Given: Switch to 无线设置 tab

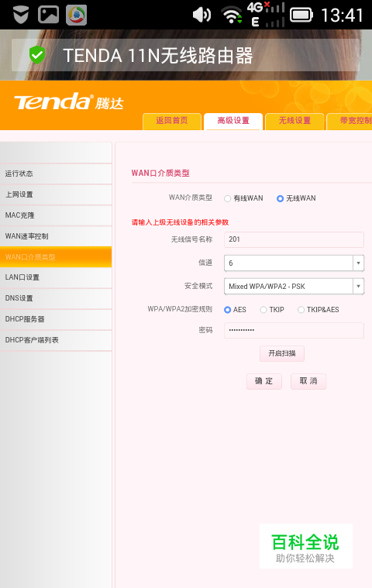Looking at the screenshot, I should pyautogui.click(x=294, y=121).
